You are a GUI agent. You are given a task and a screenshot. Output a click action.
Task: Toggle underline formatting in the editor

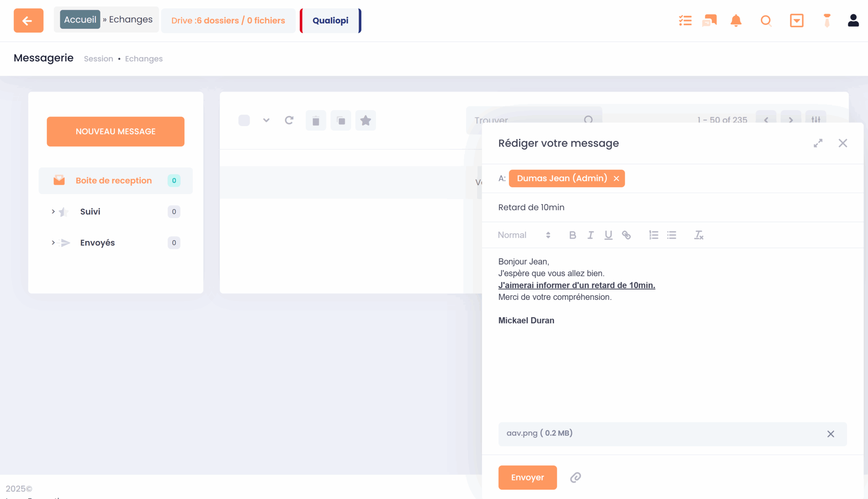pos(608,235)
